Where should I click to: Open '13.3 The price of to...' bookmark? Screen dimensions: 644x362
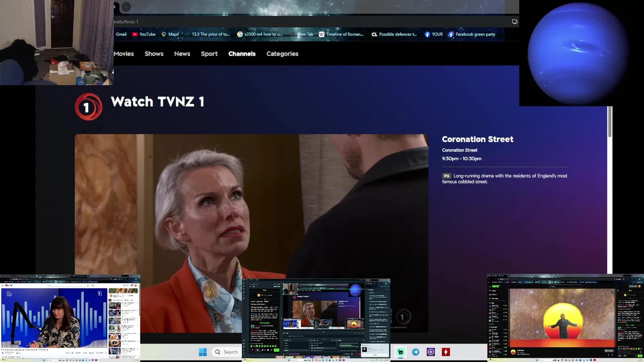pos(207,34)
